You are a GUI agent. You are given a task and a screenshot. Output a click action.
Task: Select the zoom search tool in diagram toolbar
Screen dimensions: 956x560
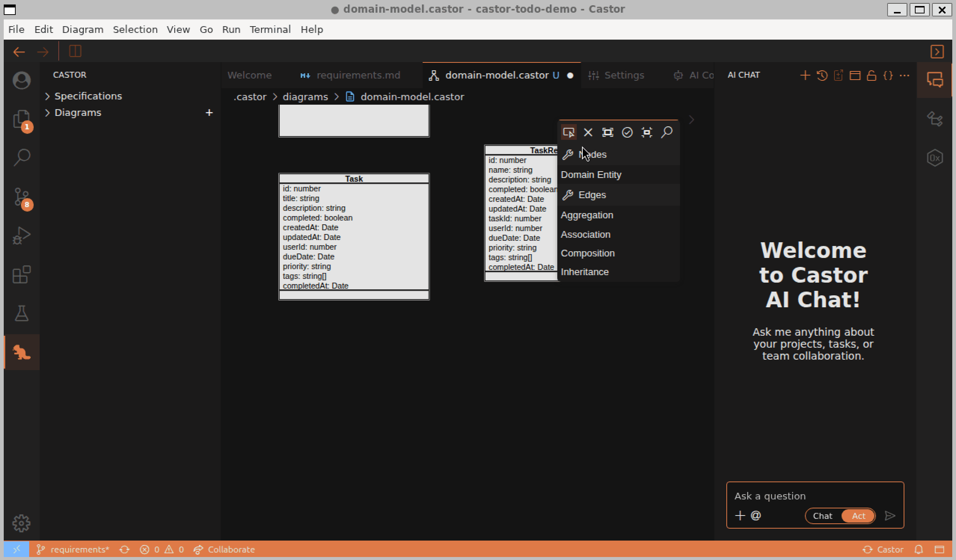click(667, 132)
